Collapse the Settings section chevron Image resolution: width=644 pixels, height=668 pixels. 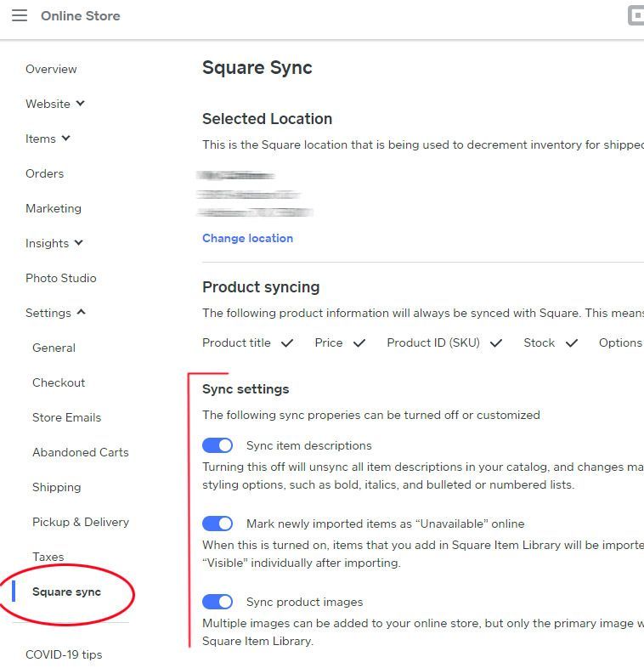(82, 313)
